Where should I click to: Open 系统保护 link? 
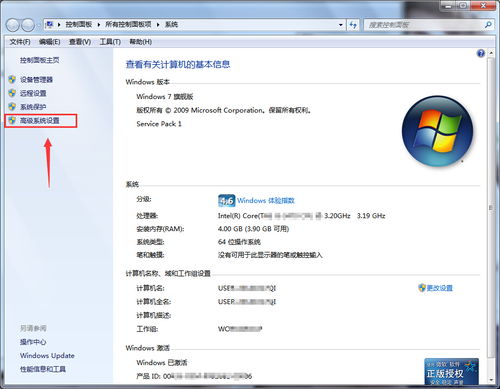(33, 107)
